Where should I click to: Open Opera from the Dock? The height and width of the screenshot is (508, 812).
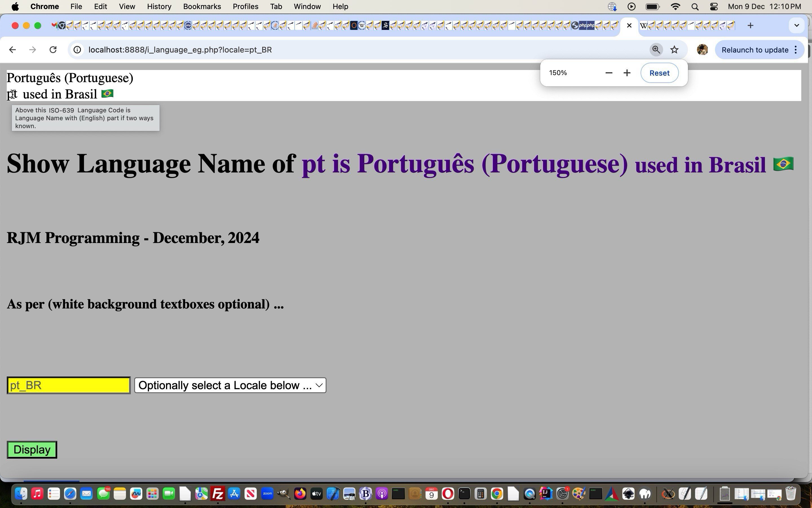point(448,494)
